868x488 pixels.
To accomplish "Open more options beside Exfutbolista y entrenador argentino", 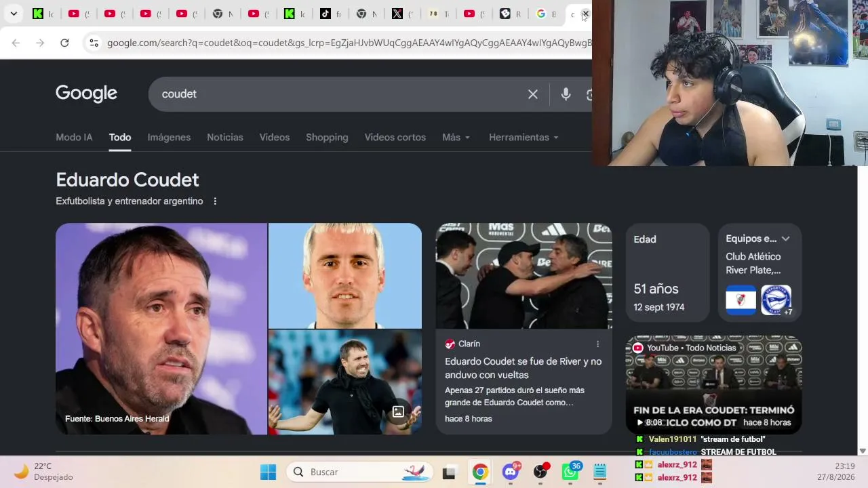I will click(215, 201).
